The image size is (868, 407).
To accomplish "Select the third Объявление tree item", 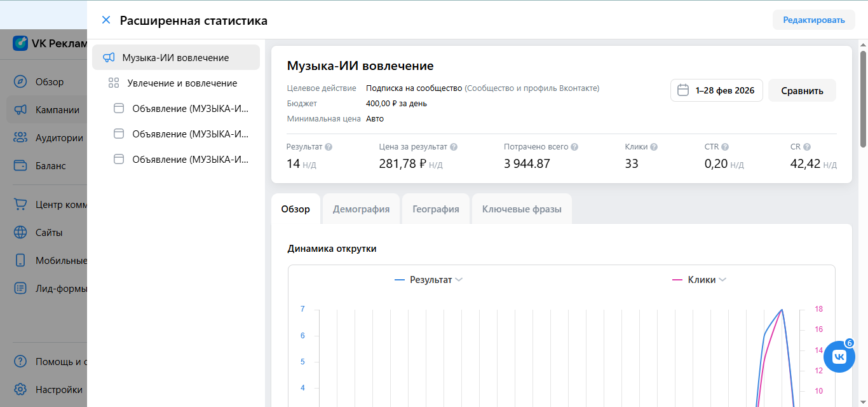I will [x=189, y=160].
